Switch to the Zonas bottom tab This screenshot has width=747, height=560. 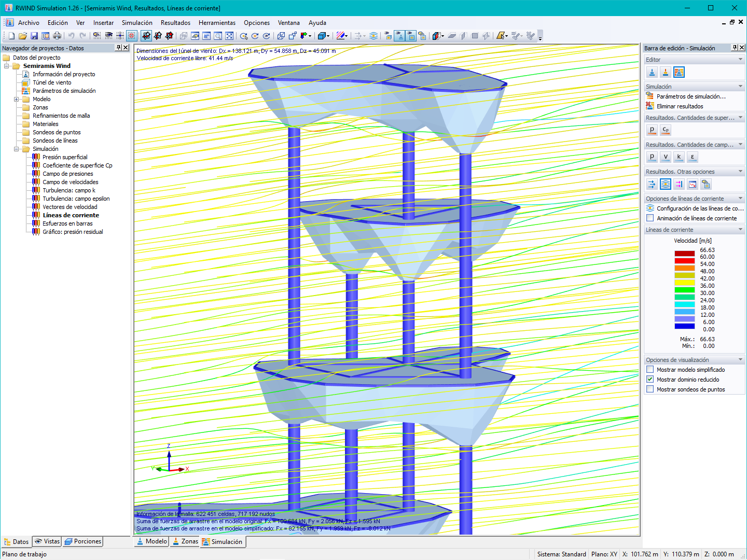tap(185, 541)
